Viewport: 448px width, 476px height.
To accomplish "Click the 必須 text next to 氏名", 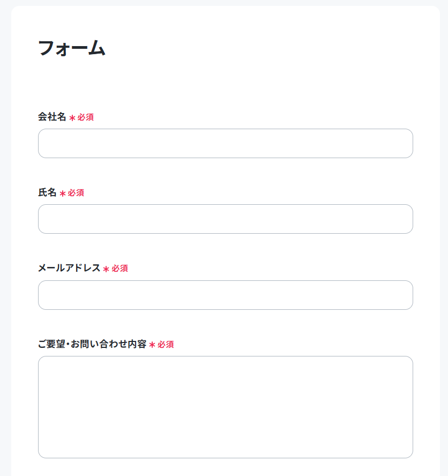I will (x=76, y=193).
